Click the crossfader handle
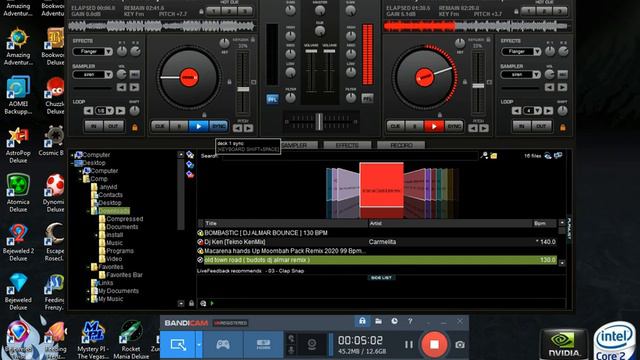This screenshot has height=360, width=640. coord(319,122)
